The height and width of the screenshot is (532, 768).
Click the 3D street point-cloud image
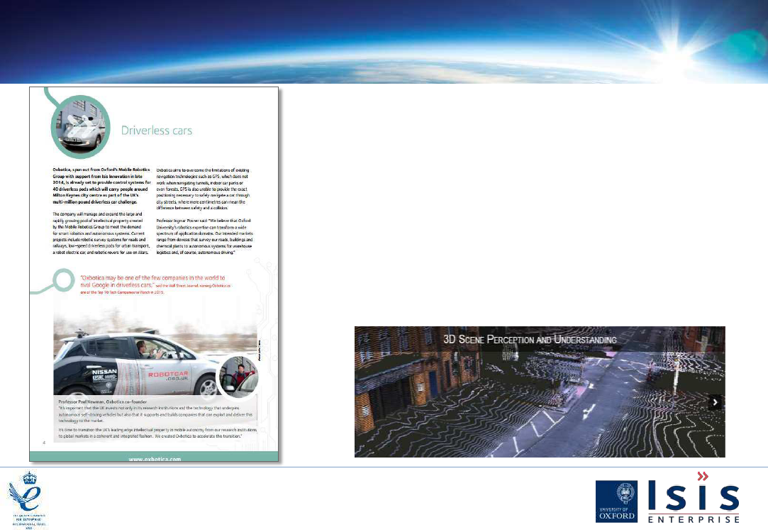coord(540,392)
